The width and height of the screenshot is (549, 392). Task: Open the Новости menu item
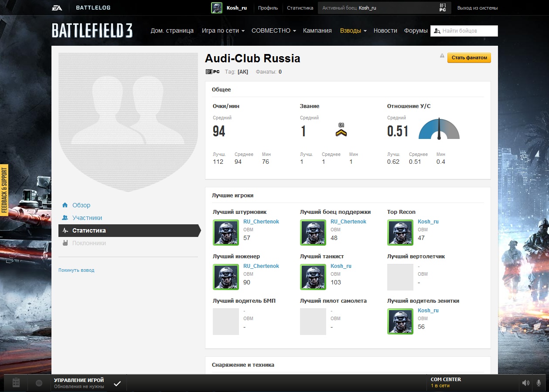pyautogui.click(x=385, y=30)
